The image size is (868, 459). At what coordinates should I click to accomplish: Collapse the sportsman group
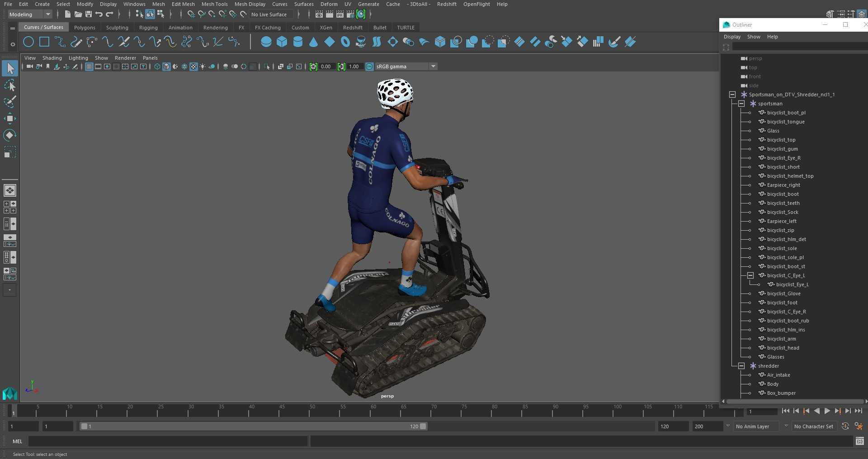[x=741, y=104]
